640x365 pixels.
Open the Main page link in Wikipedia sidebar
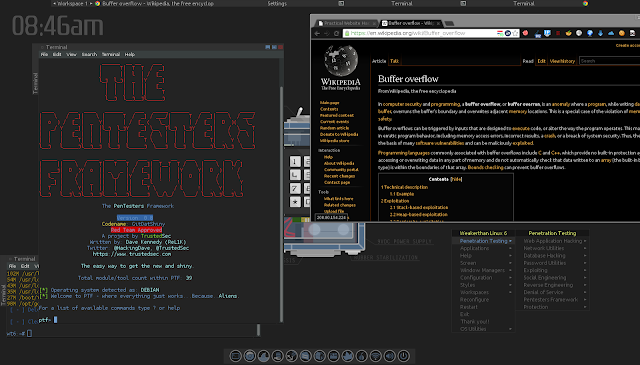[x=329, y=103]
